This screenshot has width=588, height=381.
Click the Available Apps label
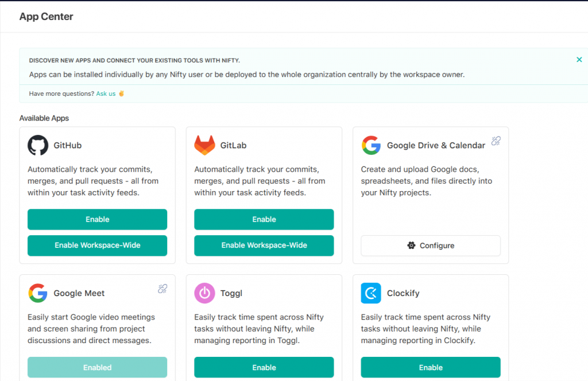pos(44,118)
